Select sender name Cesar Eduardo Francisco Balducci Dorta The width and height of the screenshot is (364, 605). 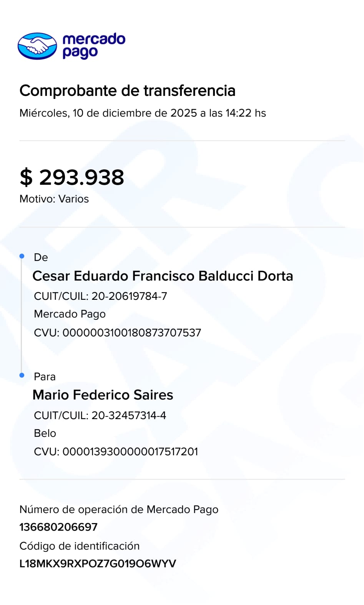[x=163, y=276]
